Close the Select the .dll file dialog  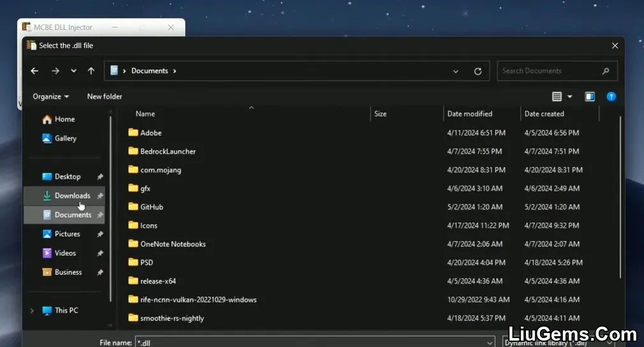click(615, 45)
